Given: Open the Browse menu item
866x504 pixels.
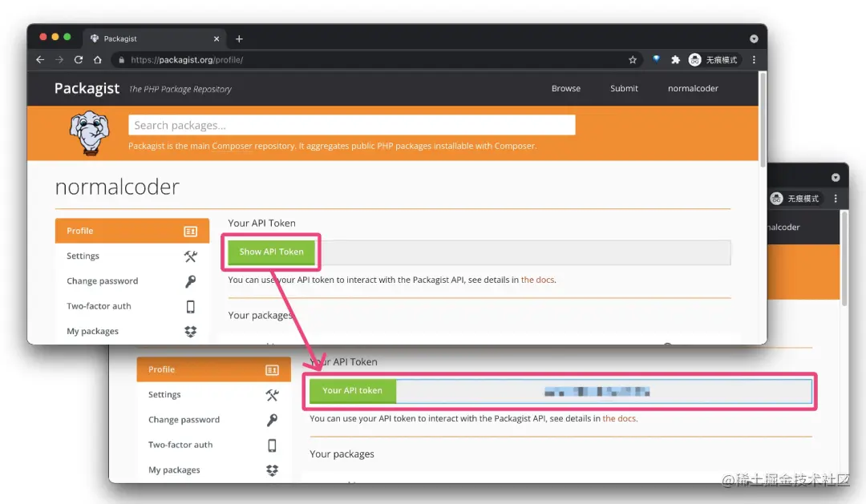Looking at the screenshot, I should [x=565, y=88].
